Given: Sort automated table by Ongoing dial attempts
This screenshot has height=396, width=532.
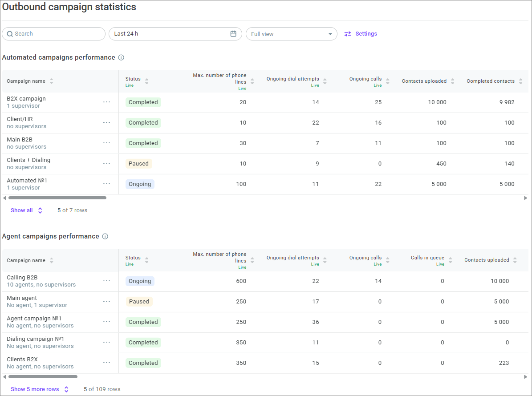Looking at the screenshot, I should tap(325, 81).
